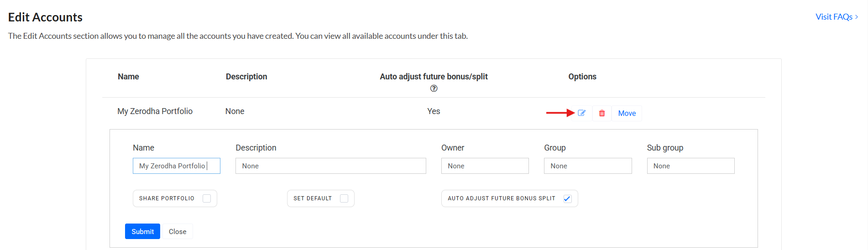Screen dimensions: 868x250
Task: Click the edit pencil icon for My Zerodha Portfolio
Action: coord(581,113)
